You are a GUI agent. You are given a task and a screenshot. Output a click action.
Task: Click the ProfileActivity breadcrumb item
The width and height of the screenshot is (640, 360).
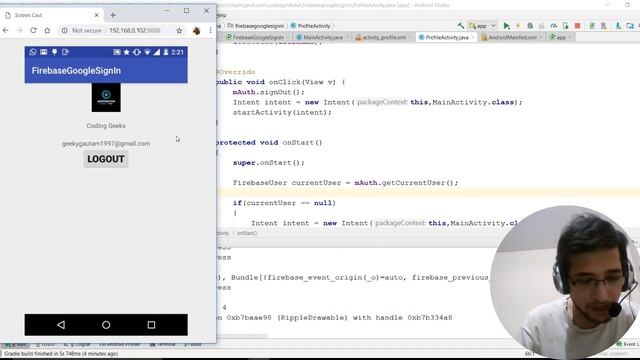click(311, 26)
